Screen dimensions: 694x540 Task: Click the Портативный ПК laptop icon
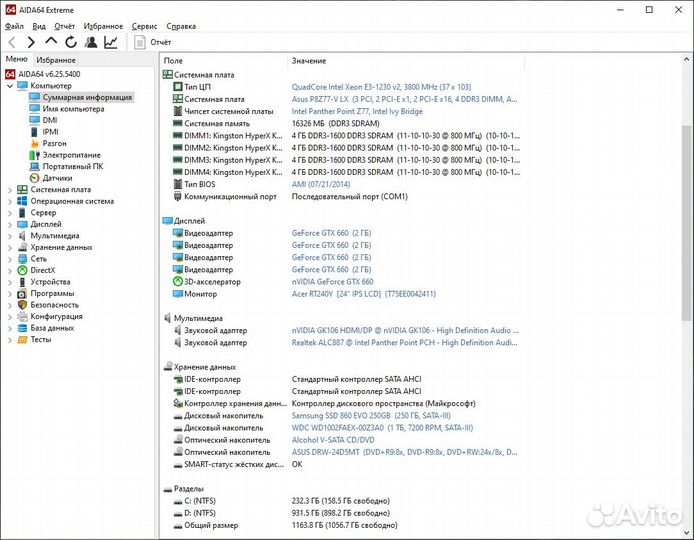point(35,166)
